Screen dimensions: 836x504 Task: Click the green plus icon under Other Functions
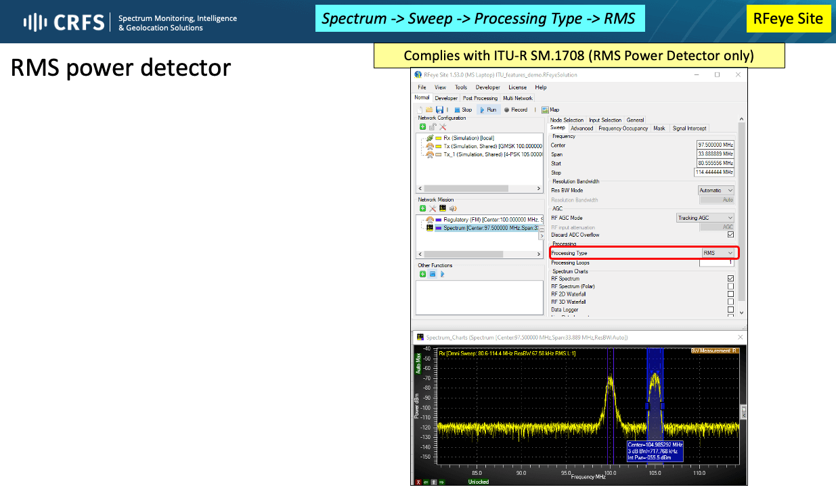(422, 274)
